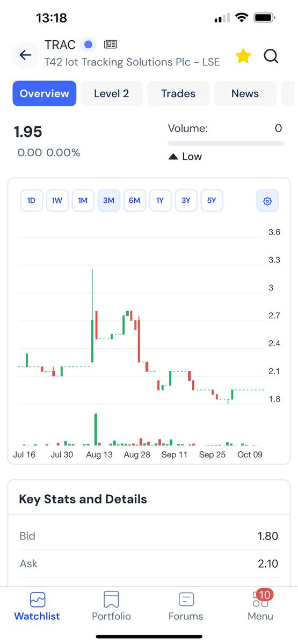Tap the Volume: label
298x644 pixels.
tap(188, 128)
